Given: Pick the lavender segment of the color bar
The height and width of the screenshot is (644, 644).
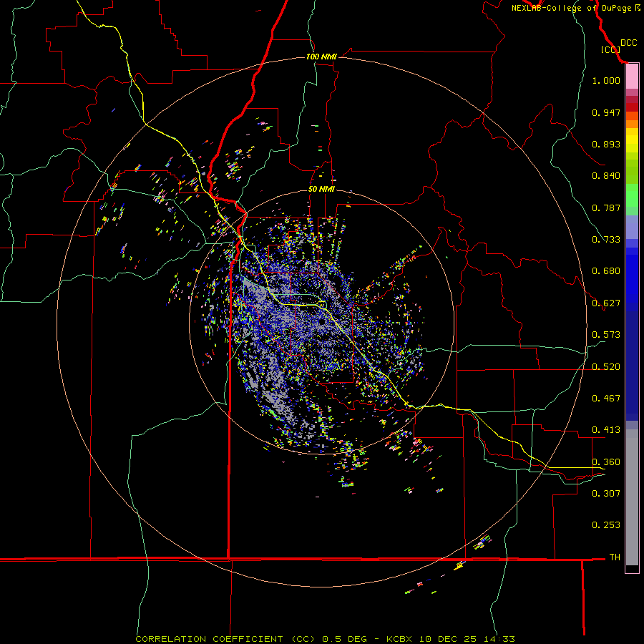Looking at the screenshot, I should [632, 227].
